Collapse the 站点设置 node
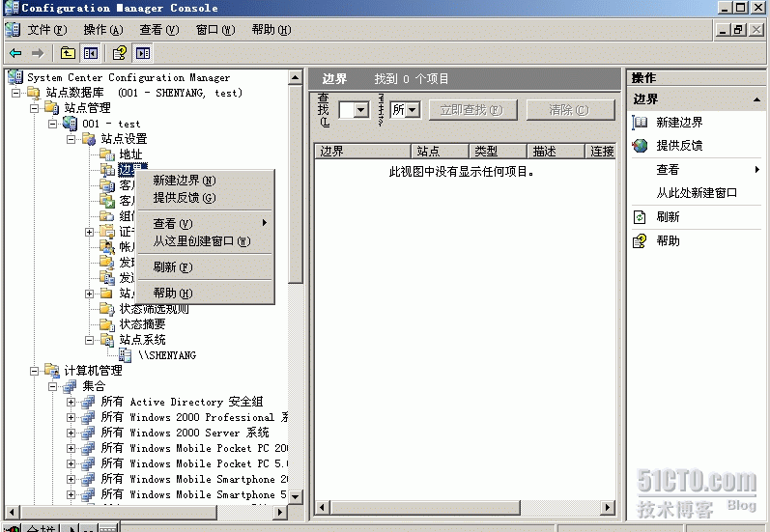Viewport: 770px width, 532px height. pos(71,139)
